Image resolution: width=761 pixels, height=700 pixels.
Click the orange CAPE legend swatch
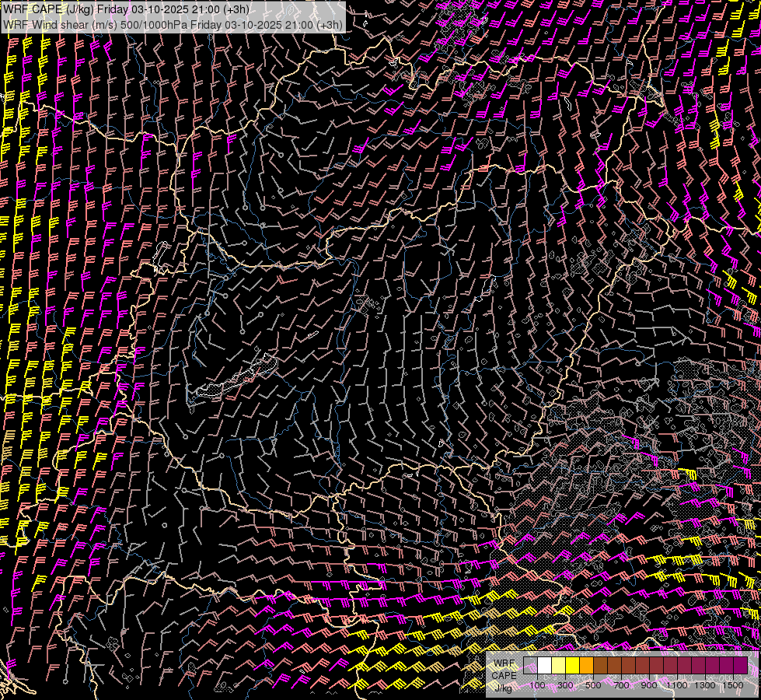586,666
